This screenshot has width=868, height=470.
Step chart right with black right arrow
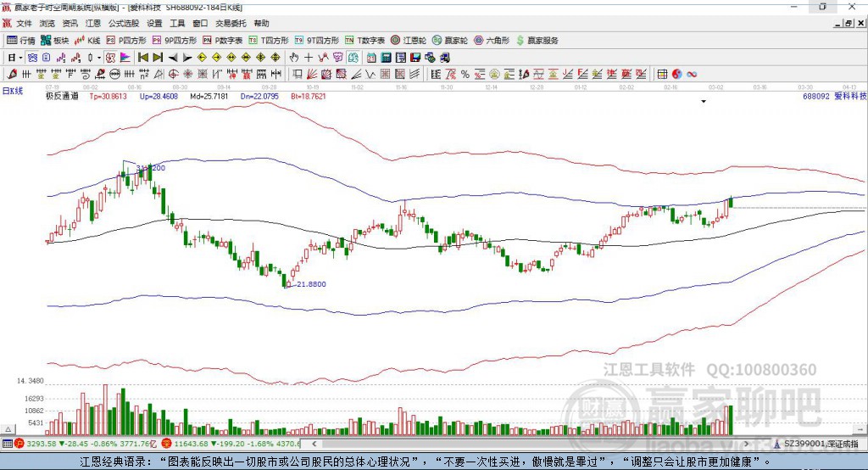point(187,58)
